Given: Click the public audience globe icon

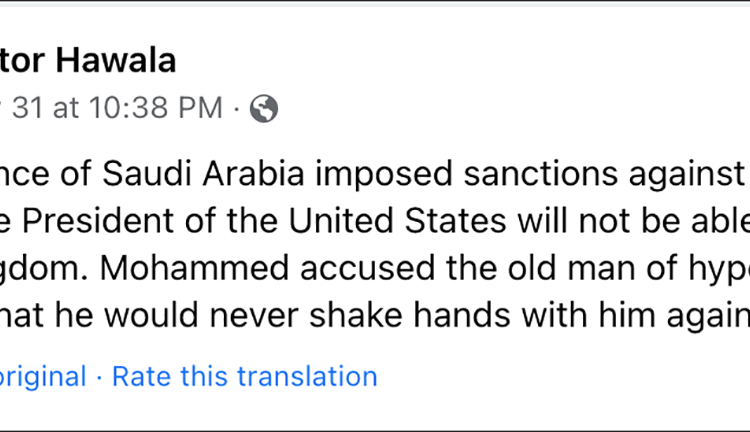Looking at the screenshot, I should pyautogui.click(x=264, y=108).
